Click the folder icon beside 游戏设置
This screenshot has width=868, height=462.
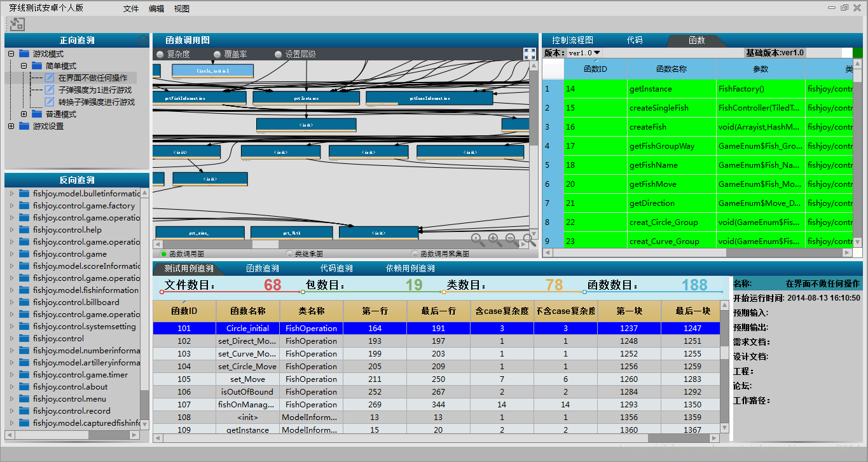tap(25, 126)
